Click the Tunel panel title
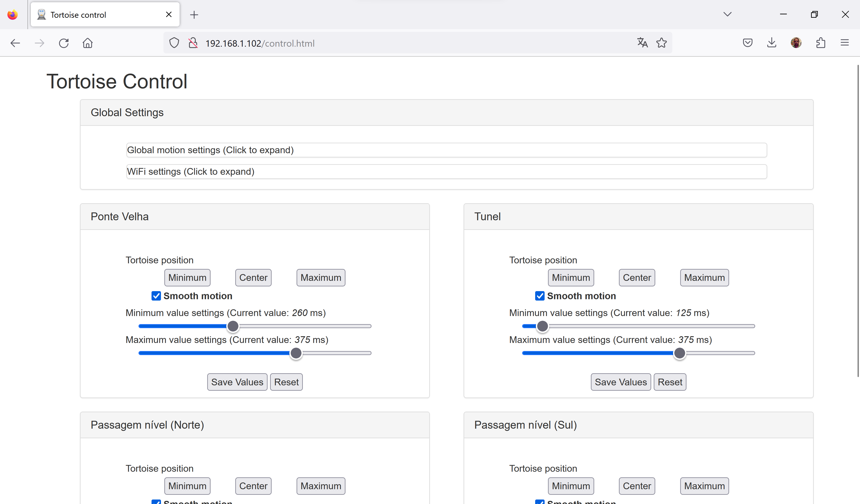Viewport: 860px width, 504px height. pos(487,216)
